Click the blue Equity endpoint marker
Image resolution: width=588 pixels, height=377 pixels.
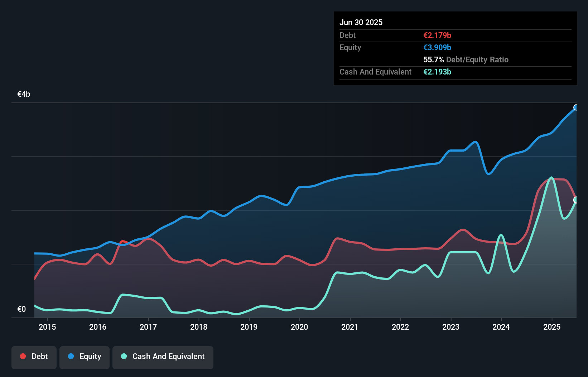(576, 108)
